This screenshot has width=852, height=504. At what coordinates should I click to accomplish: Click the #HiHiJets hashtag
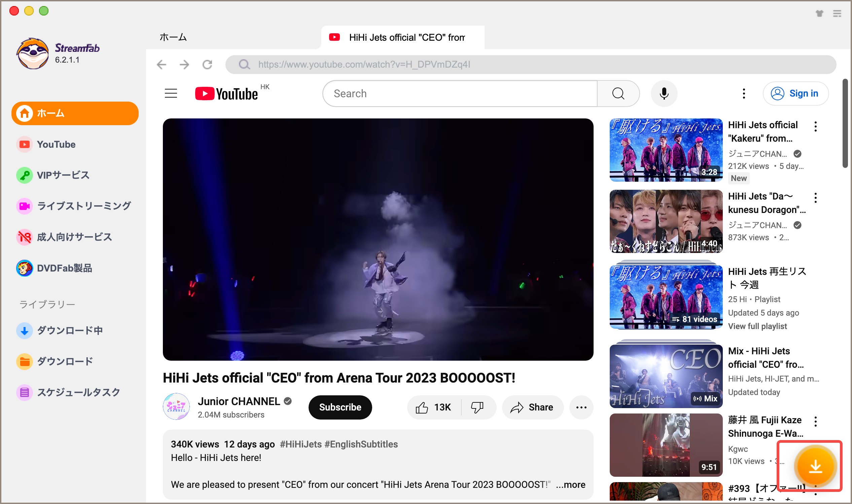click(x=300, y=444)
